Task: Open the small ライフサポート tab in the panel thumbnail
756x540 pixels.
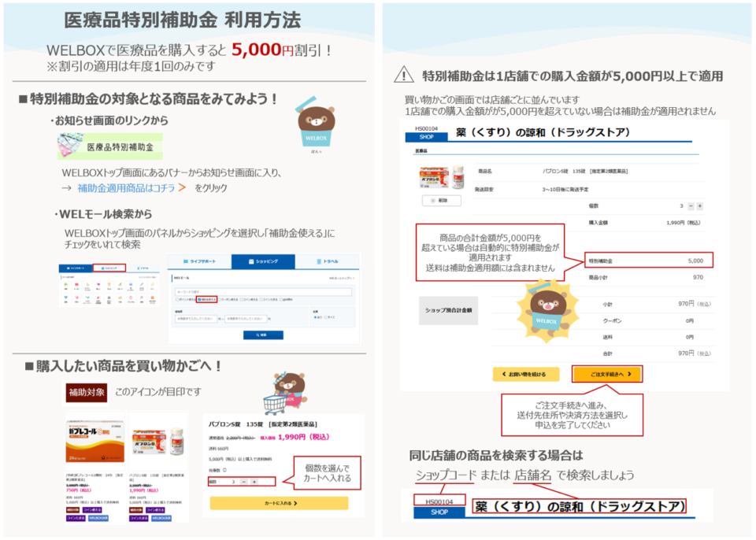Action: [x=76, y=268]
